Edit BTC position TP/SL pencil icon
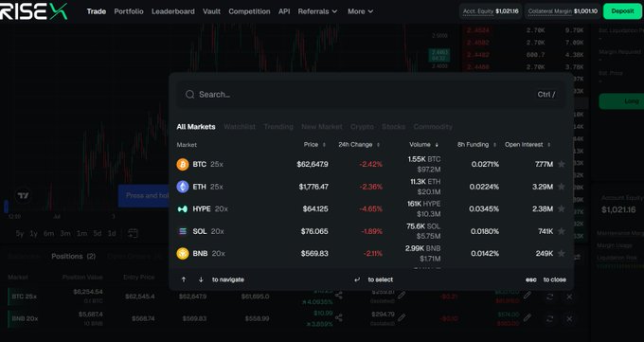 point(528,296)
